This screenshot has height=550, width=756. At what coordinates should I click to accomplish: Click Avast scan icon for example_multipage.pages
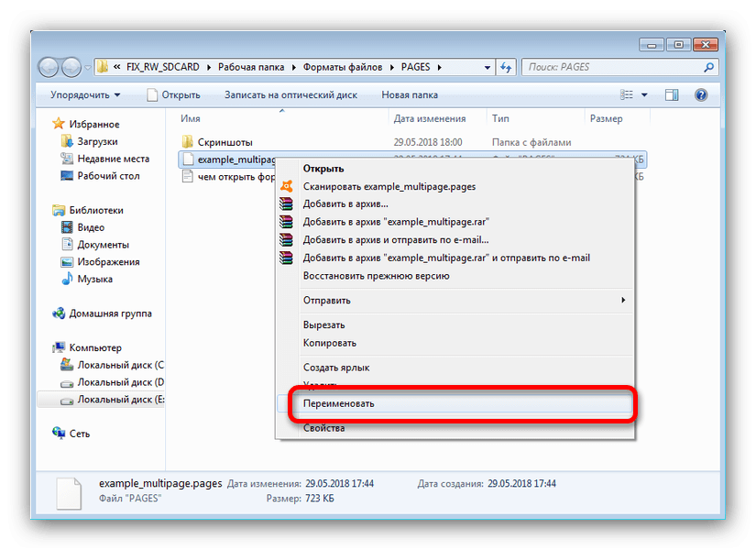tap(287, 186)
